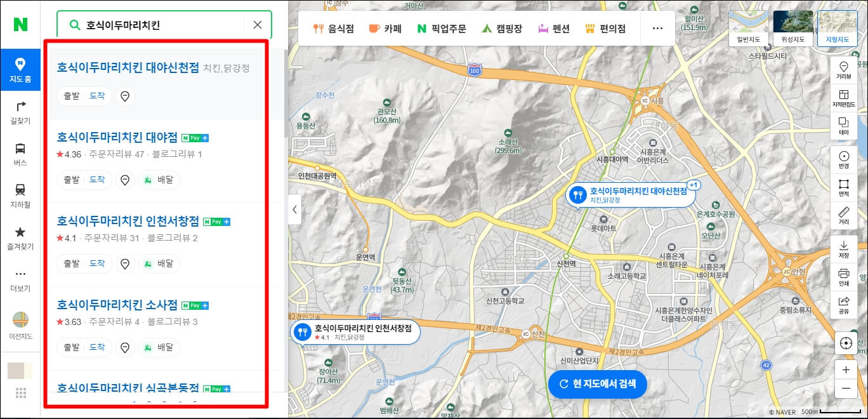The width and height of the screenshot is (868, 419).
Task: Zoom in map with plus button
Action: point(846,369)
